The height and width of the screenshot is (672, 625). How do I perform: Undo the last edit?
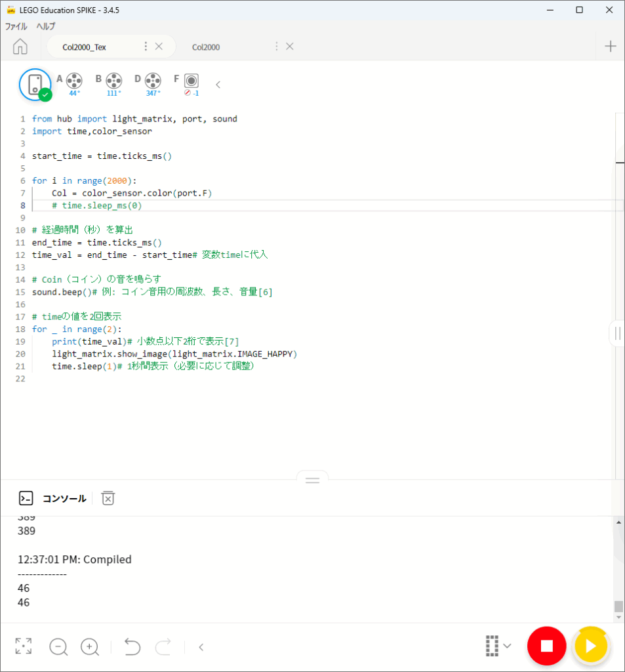(x=132, y=646)
